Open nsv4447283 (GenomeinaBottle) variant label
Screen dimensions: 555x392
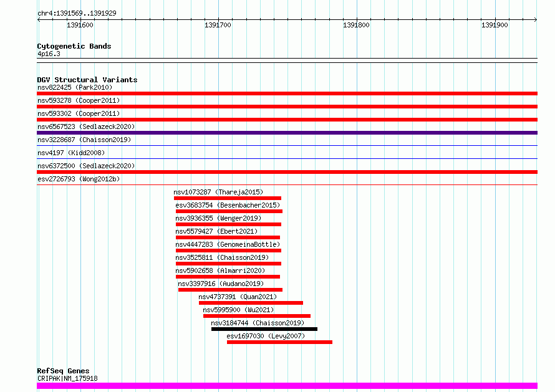click(x=228, y=244)
